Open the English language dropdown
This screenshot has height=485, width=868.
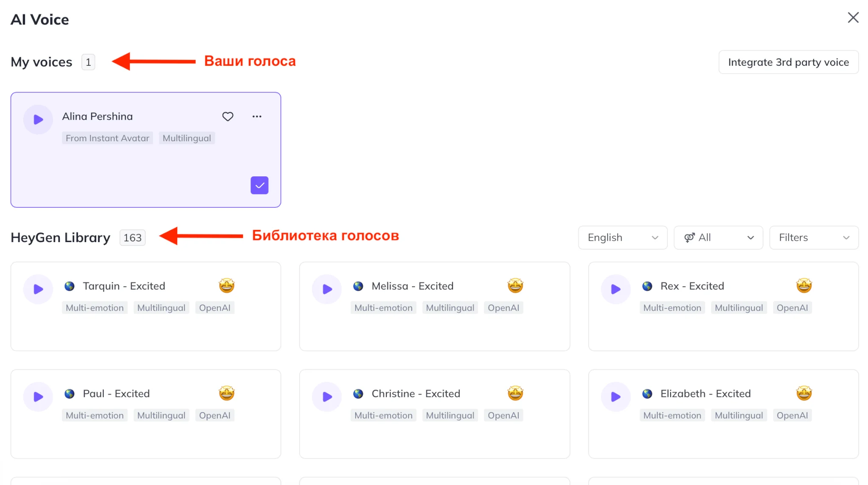pyautogui.click(x=623, y=237)
